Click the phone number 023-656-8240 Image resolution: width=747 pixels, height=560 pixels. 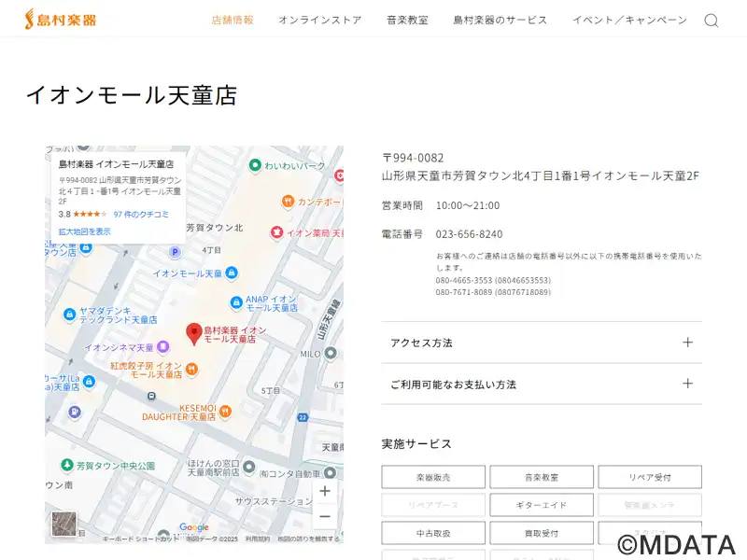[x=470, y=234]
